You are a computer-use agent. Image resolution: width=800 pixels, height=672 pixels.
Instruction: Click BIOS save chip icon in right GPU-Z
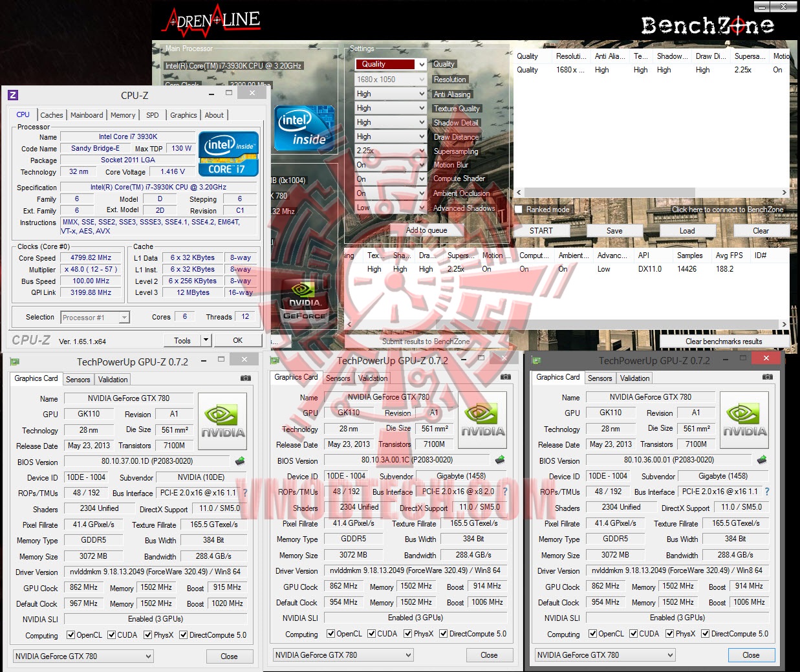click(762, 460)
